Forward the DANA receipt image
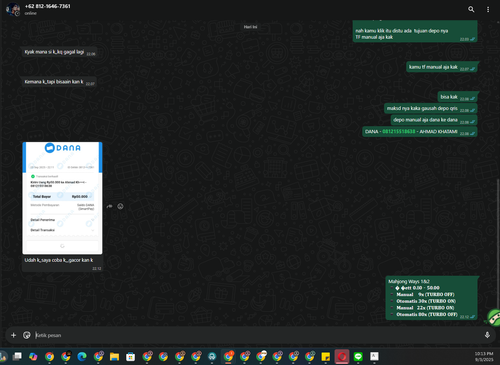The image size is (500, 365). [x=109, y=206]
